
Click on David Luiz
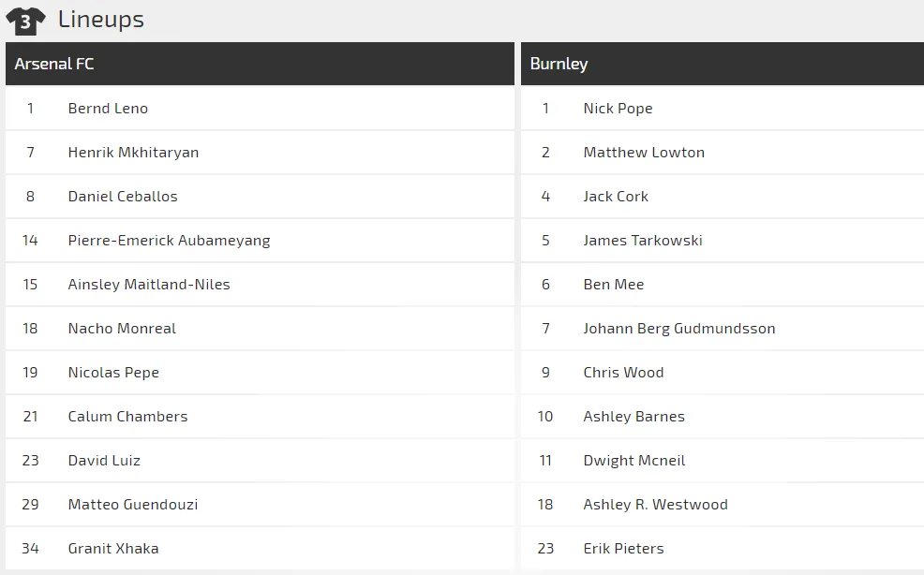tap(104, 461)
